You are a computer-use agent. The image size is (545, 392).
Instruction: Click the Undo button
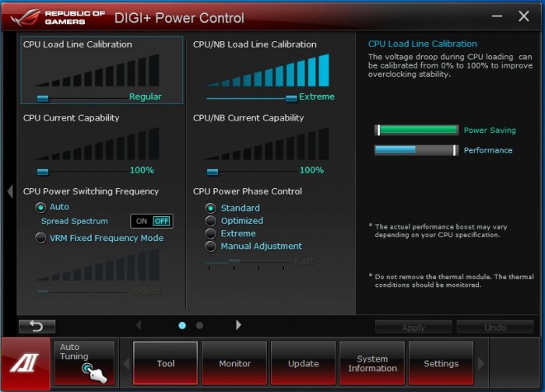(x=495, y=327)
